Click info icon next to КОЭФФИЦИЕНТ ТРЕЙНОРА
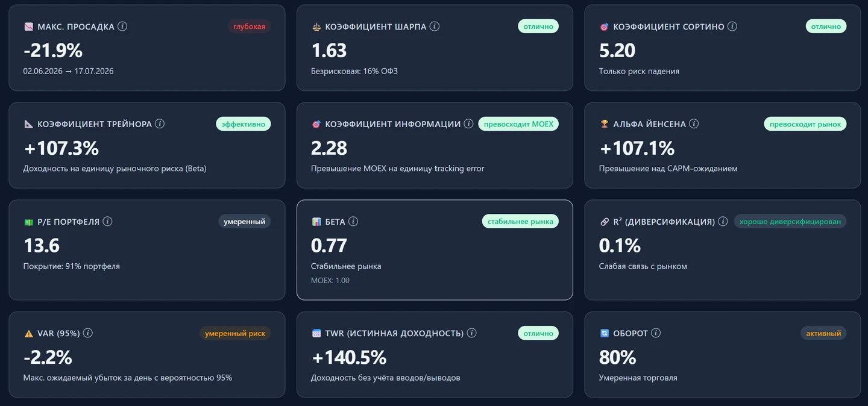Image resolution: width=868 pixels, height=406 pixels. click(x=160, y=123)
